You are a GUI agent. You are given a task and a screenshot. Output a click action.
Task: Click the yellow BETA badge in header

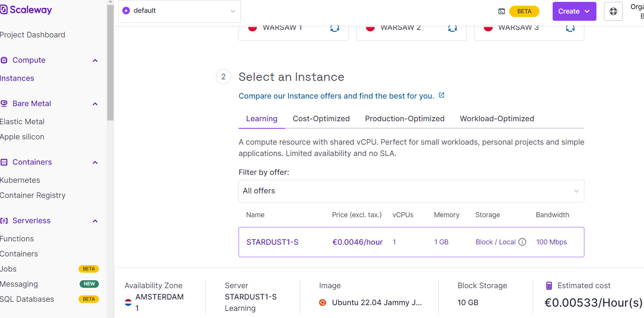point(524,11)
